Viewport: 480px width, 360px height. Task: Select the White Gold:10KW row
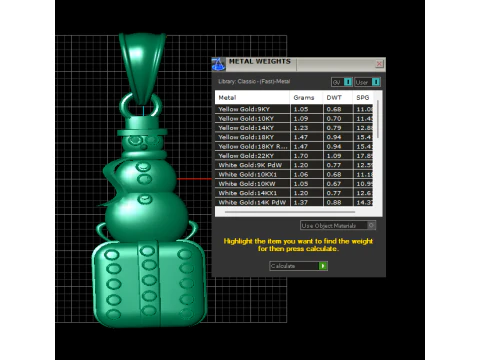[294, 184]
